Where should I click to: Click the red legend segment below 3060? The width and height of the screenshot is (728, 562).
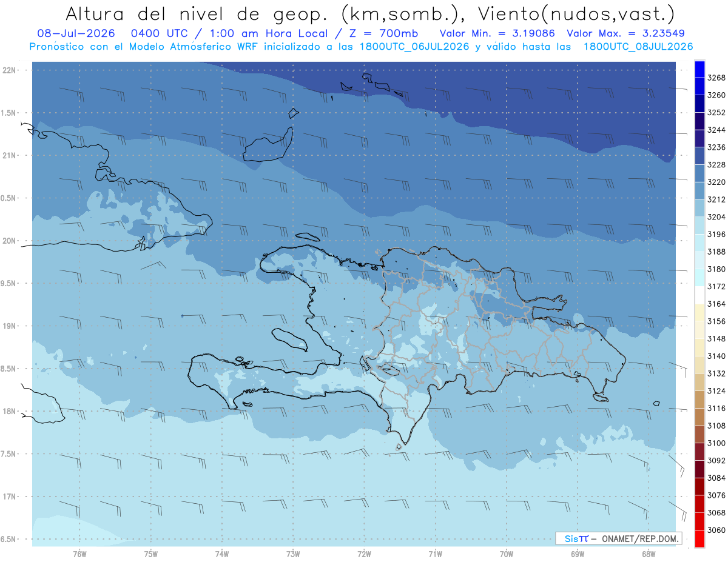699,538
